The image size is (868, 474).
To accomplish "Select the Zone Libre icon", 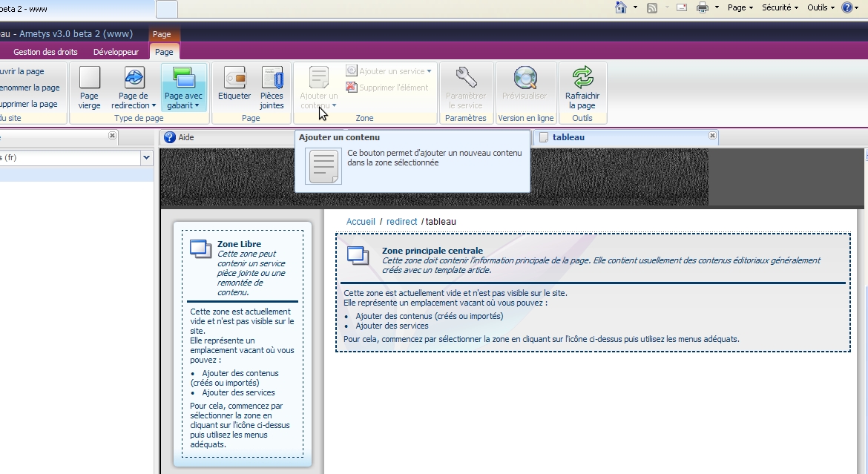I will click(x=201, y=249).
